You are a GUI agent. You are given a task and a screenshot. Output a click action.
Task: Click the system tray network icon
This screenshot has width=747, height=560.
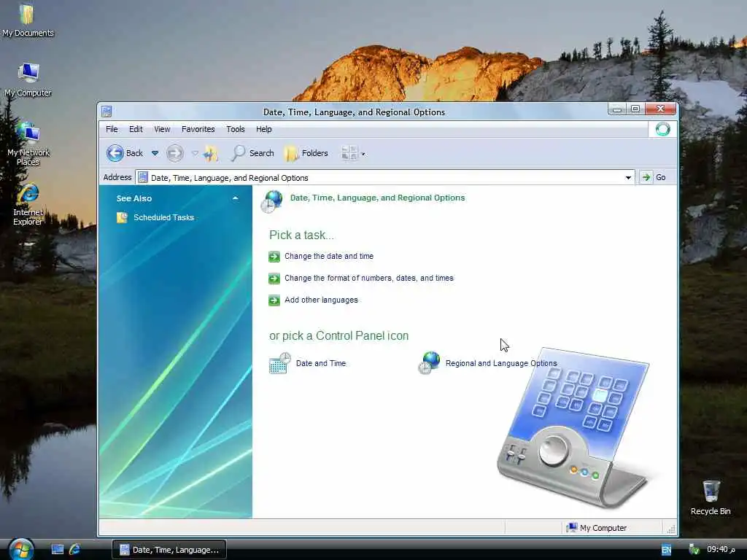click(x=694, y=550)
